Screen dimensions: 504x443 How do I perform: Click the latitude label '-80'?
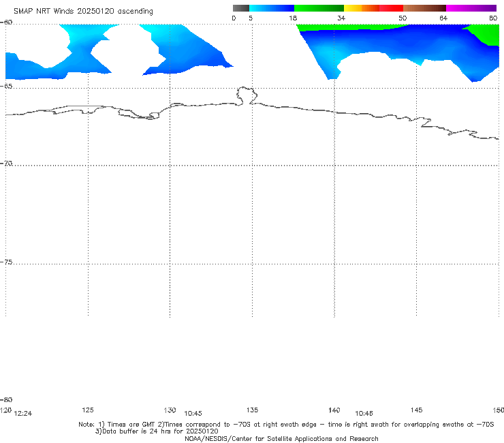click(6, 400)
